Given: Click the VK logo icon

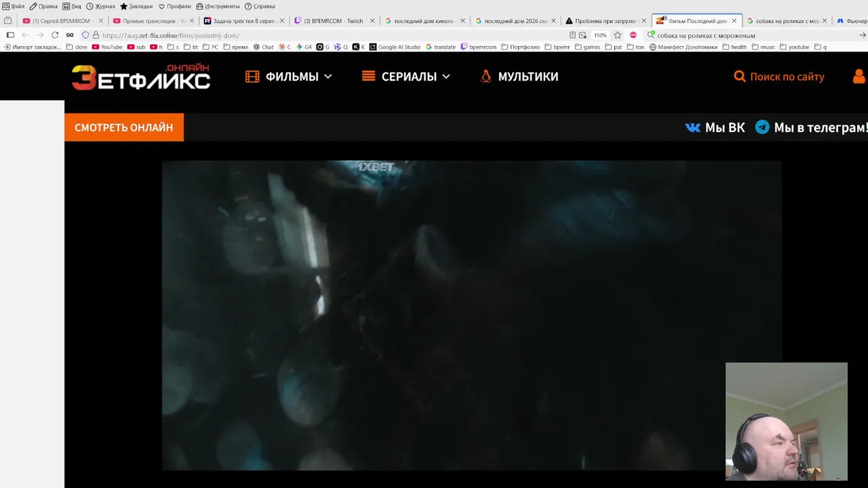Looking at the screenshot, I should coord(692,127).
